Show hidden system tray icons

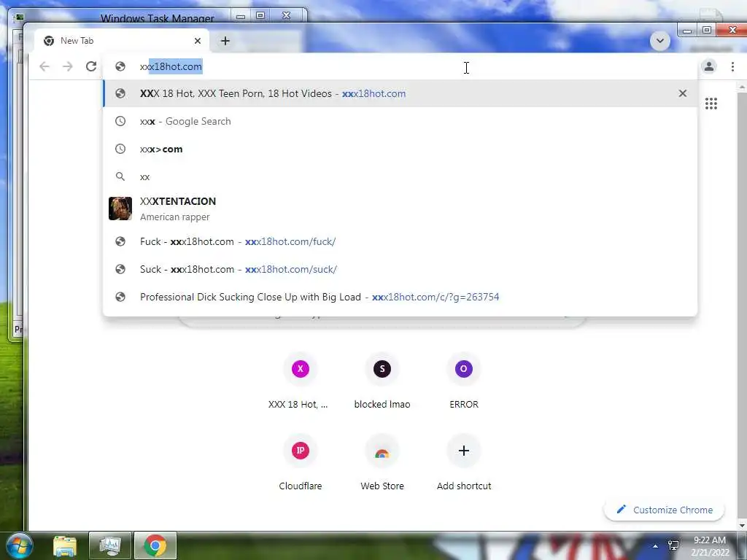click(656, 546)
